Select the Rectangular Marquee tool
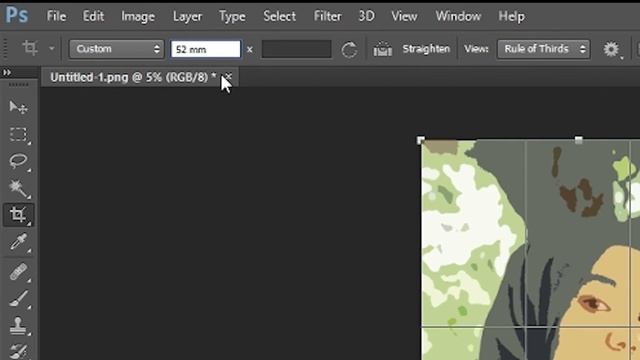The width and height of the screenshot is (640, 360). point(18,134)
